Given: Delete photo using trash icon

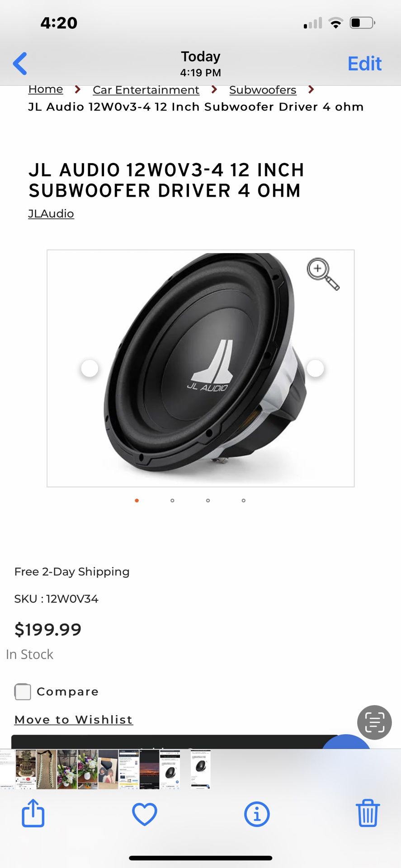Looking at the screenshot, I should [x=368, y=813].
